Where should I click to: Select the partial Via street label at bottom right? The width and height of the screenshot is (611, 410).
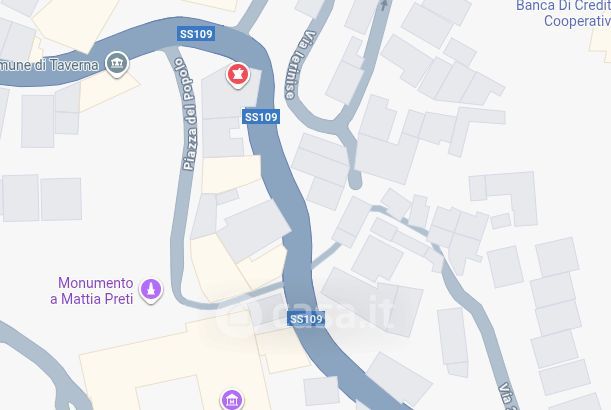coord(507,396)
